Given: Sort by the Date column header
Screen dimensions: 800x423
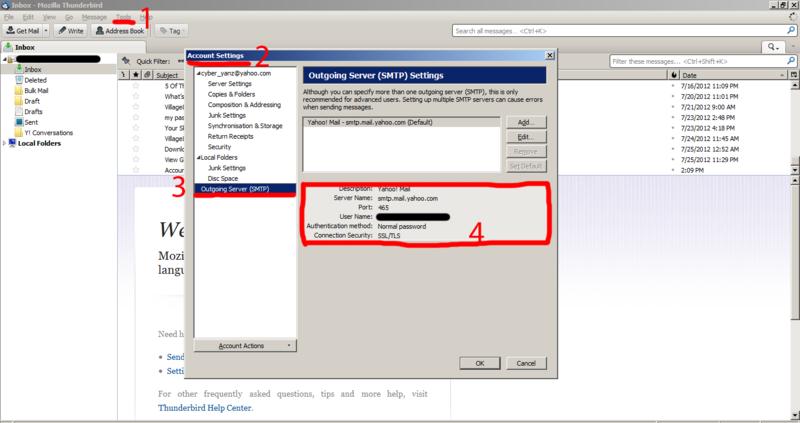Looking at the screenshot, I should 732,75.
